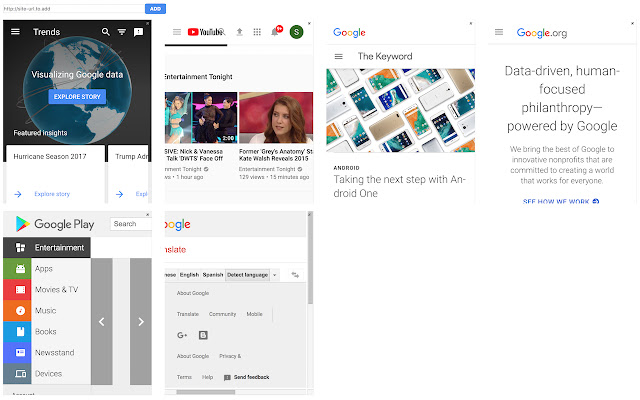Image resolution: width=640 pixels, height=400 pixels.
Task: Select English source language tab
Action: tap(189, 275)
